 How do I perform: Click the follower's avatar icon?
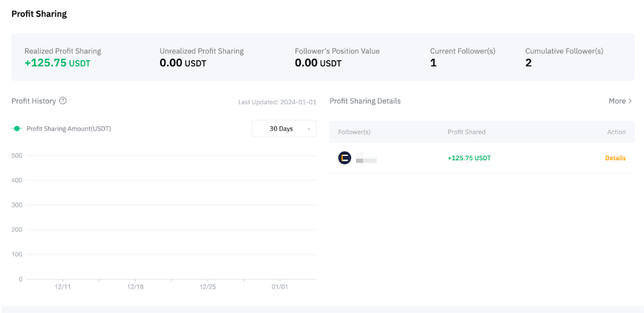[x=345, y=158]
